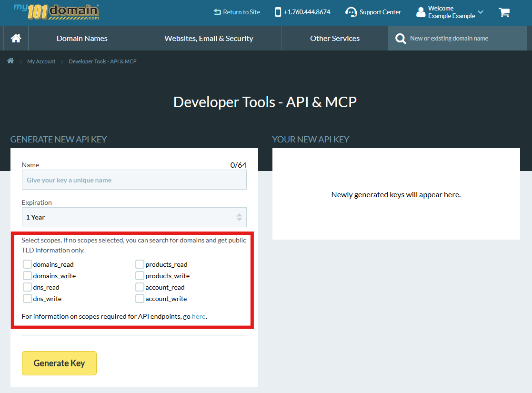Click the search magnifier icon
The width and height of the screenshot is (532, 393).
401,39
